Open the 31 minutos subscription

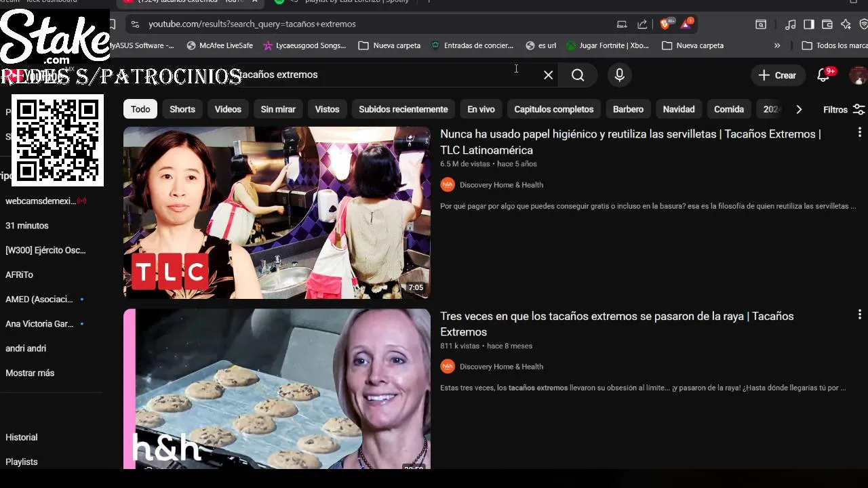pyautogui.click(x=27, y=226)
